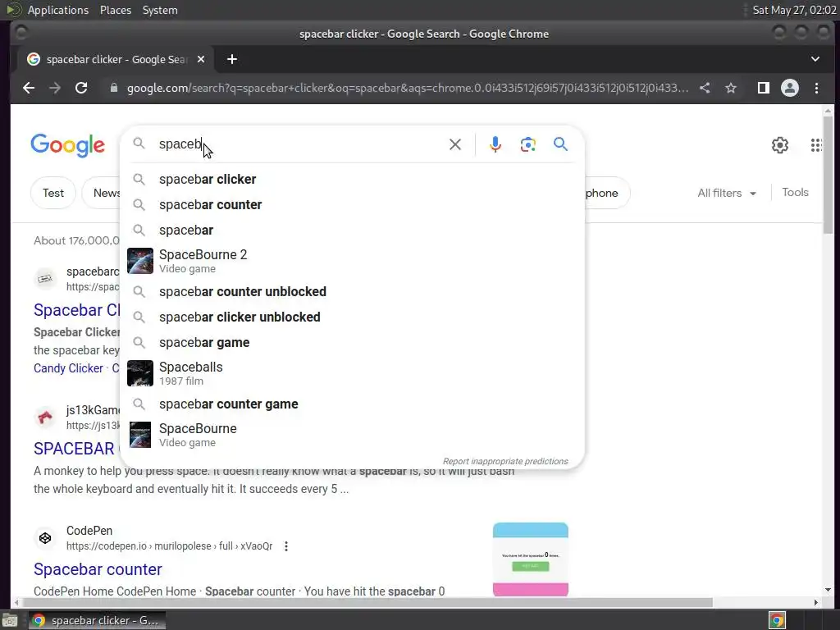Choose suggestion 'spacebar game'
The width and height of the screenshot is (840, 630).
click(352, 342)
